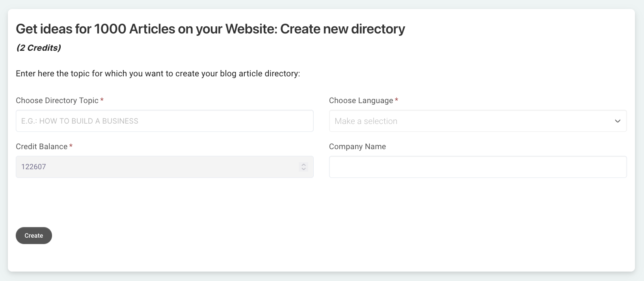This screenshot has width=644, height=281.
Task: Select the "Make a selection" placeholder text
Action: tap(366, 121)
